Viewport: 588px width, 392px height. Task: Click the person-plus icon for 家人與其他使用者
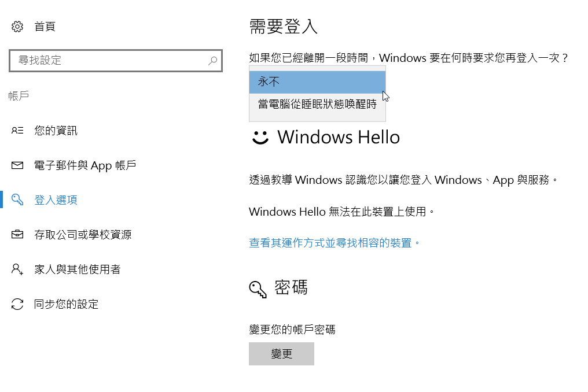pos(17,269)
